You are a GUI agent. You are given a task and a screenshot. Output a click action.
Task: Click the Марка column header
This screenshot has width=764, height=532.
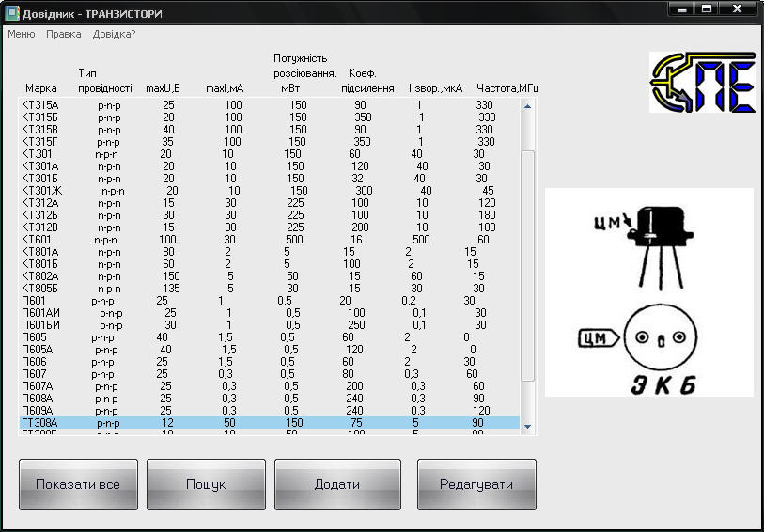(x=41, y=88)
